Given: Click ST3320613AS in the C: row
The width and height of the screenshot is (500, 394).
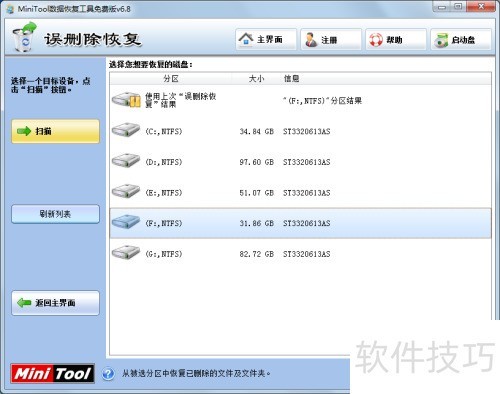Looking at the screenshot, I should 307,131.
